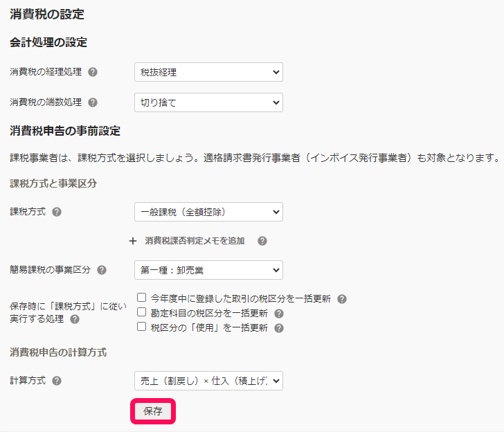Screen dimensions: 504x432
Task: Enable 税区分の「使用」を一括更新 checkbox
Action: [x=141, y=327]
